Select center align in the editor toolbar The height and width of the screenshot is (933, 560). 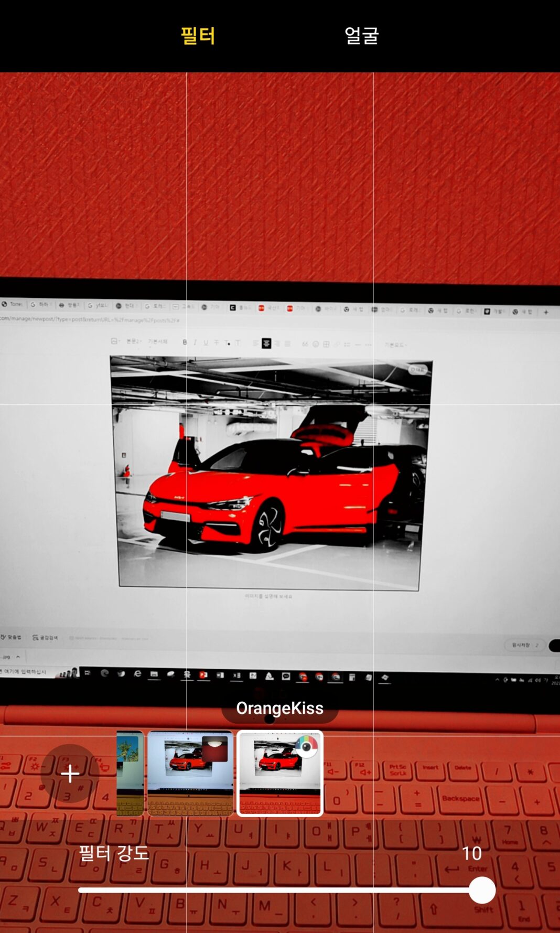coord(266,344)
